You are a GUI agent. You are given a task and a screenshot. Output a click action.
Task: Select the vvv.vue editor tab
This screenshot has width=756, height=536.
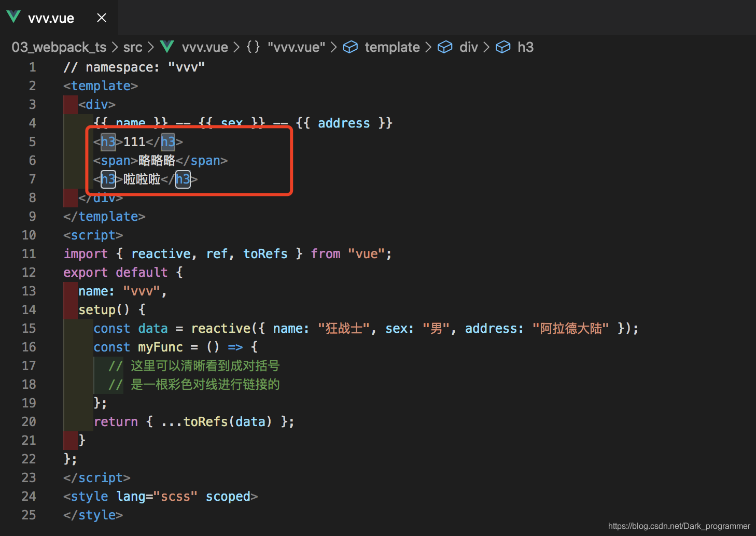[59, 18]
